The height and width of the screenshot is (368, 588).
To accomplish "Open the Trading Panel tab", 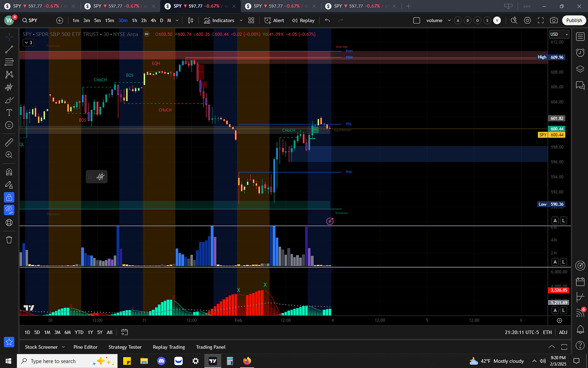I will [211, 347].
